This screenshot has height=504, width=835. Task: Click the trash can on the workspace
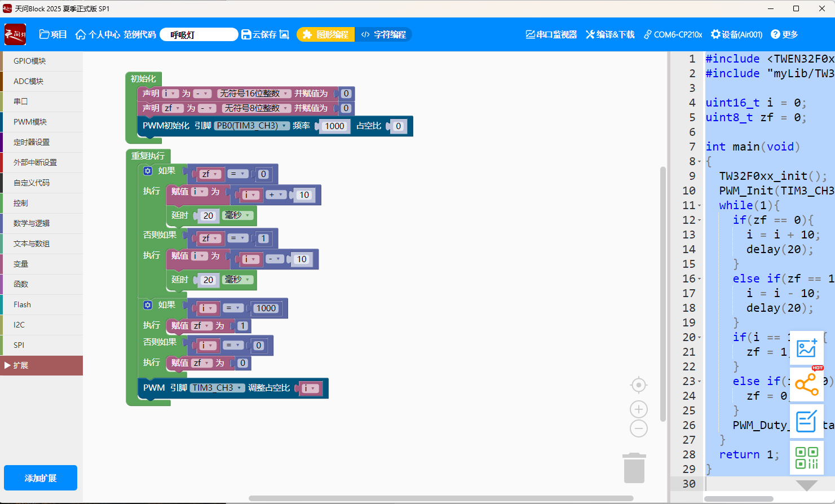pyautogui.click(x=634, y=468)
